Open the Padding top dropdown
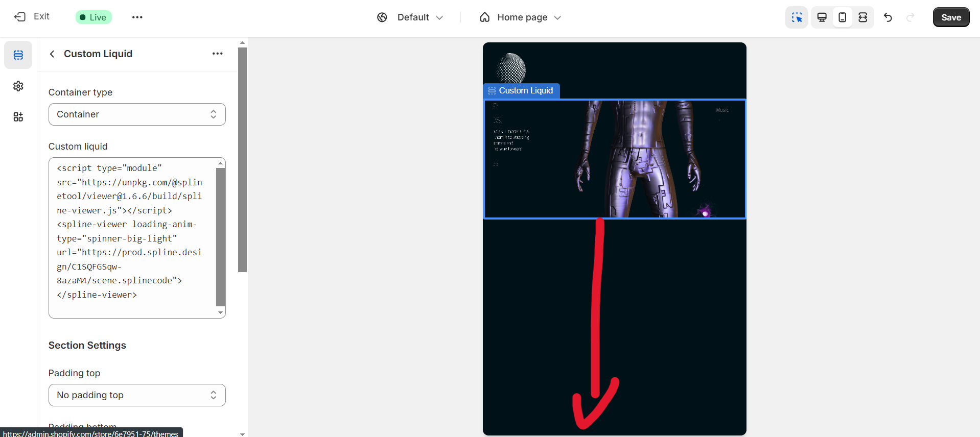980x437 pixels. click(x=137, y=395)
